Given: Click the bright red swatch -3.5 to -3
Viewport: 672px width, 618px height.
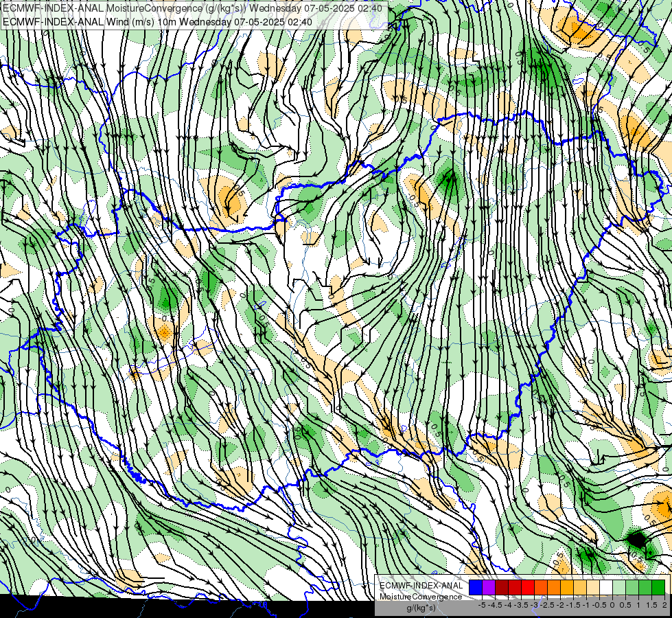Looking at the screenshot, I should [x=528, y=587].
